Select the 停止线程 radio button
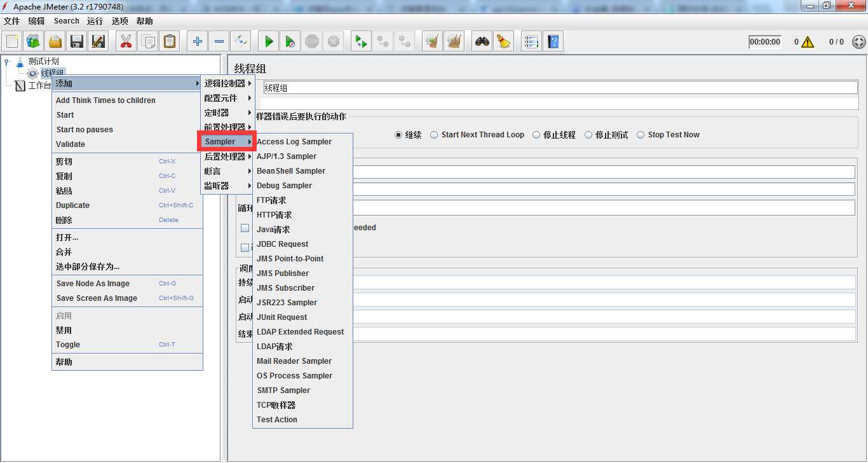Screen dimensions: 868x463 click(554, 135)
